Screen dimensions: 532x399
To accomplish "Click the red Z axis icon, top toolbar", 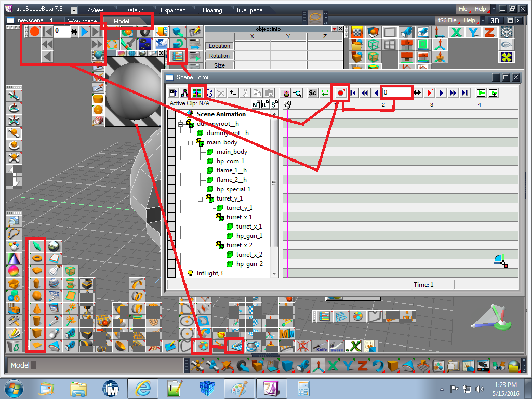I will tap(489, 33).
